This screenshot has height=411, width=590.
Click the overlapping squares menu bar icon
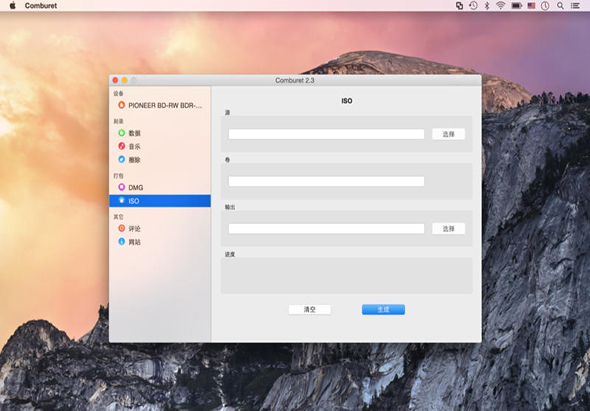[x=459, y=6]
